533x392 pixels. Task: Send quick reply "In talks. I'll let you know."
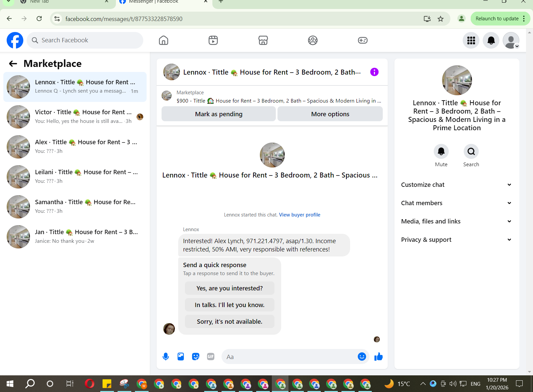coord(230,305)
